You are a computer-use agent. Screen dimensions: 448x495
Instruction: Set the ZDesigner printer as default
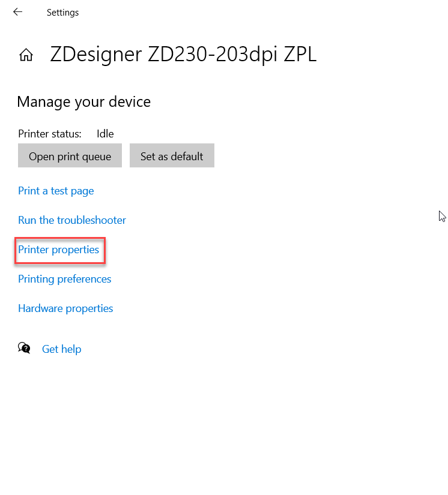(172, 155)
